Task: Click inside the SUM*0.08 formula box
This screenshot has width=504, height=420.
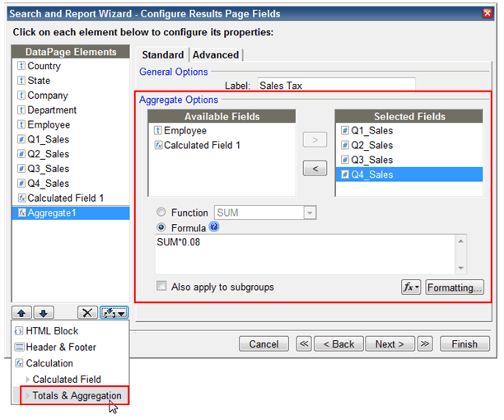Action: (305, 254)
